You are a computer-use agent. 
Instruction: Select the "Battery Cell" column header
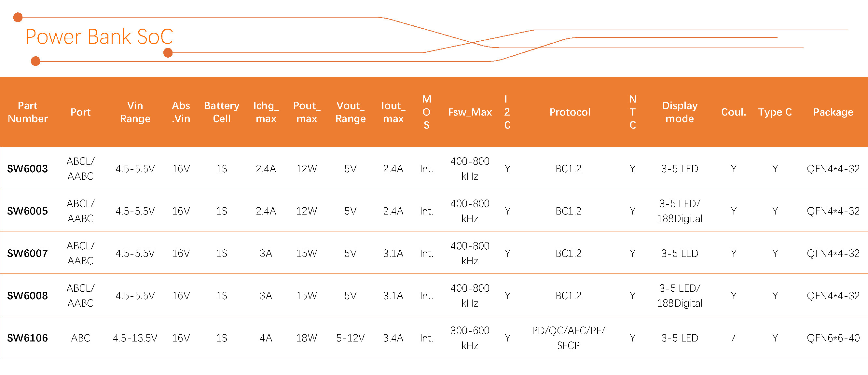click(x=222, y=112)
